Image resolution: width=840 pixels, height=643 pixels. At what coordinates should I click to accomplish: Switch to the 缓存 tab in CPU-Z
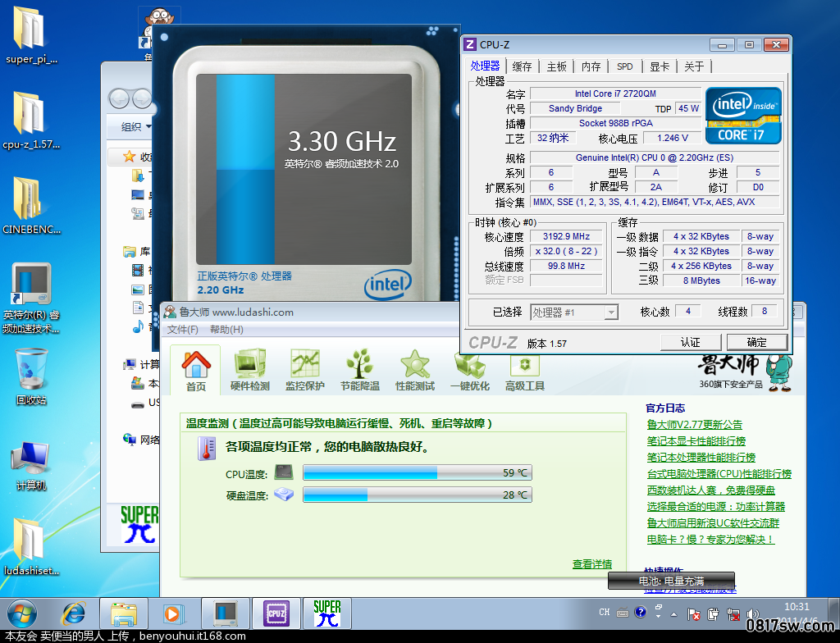(x=522, y=66)
